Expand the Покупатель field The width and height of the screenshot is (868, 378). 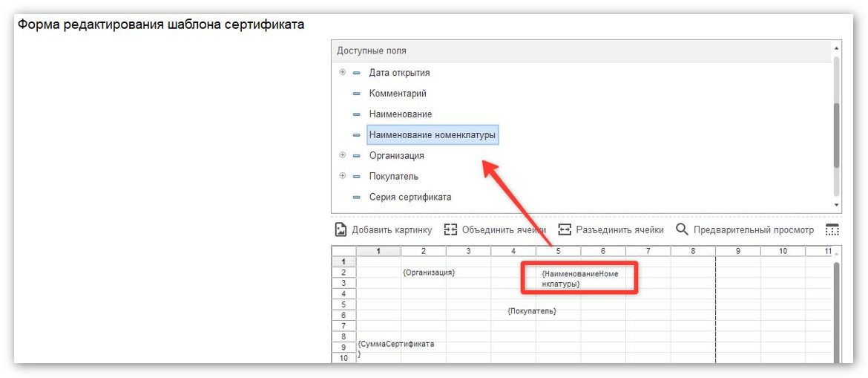342,176
